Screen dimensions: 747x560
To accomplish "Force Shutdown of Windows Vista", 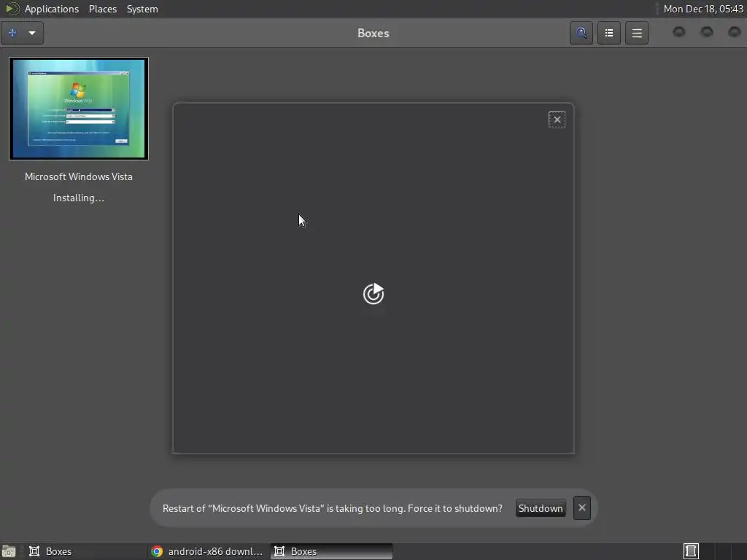I will [x=541, y=508].
